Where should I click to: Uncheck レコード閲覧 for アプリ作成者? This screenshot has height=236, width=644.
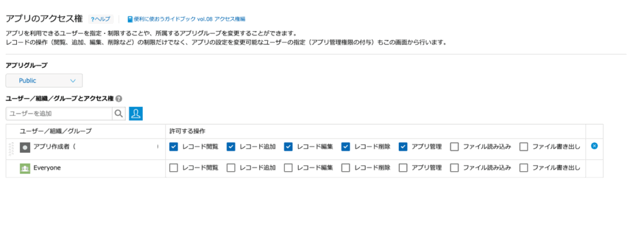(x=174, y=147)
